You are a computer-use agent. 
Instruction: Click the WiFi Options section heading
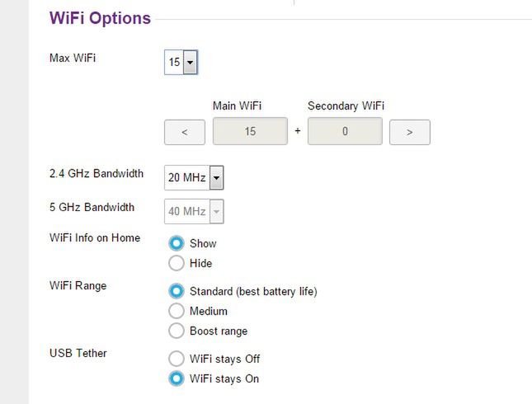100,18
